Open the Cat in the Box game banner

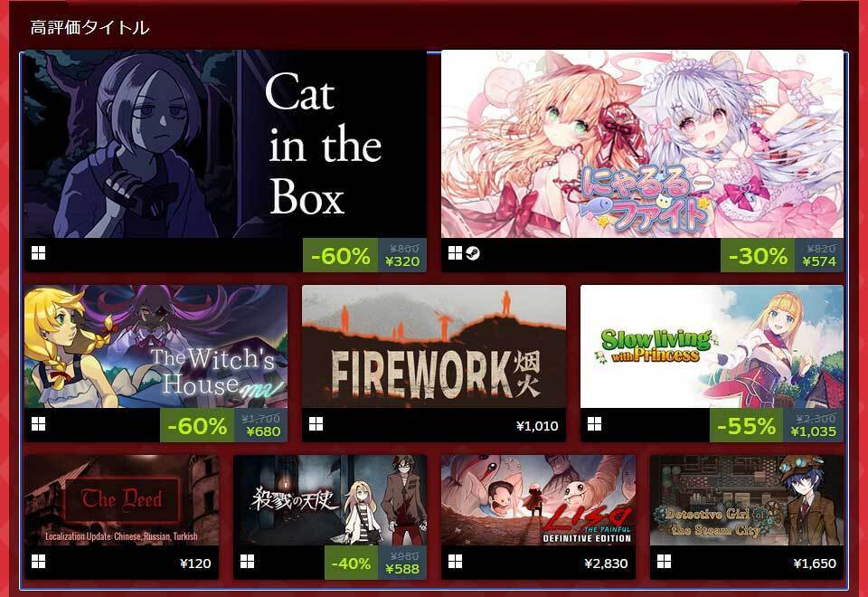[x=225, y=144]
